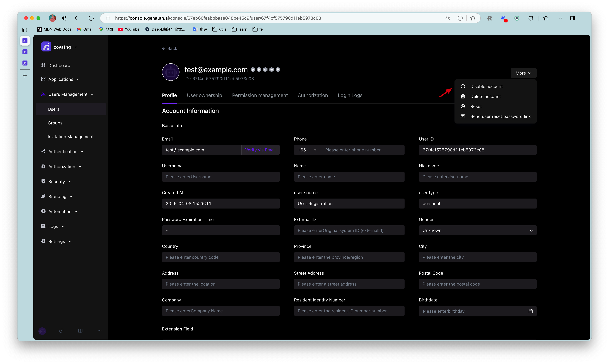The width and height of the screenshot is (609, 364).
Task: Open the browser extensions puzzle icon
Action: click(530, 18)
